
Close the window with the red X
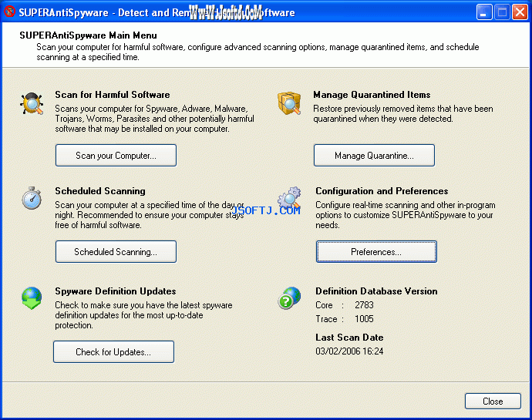point(520,12)
